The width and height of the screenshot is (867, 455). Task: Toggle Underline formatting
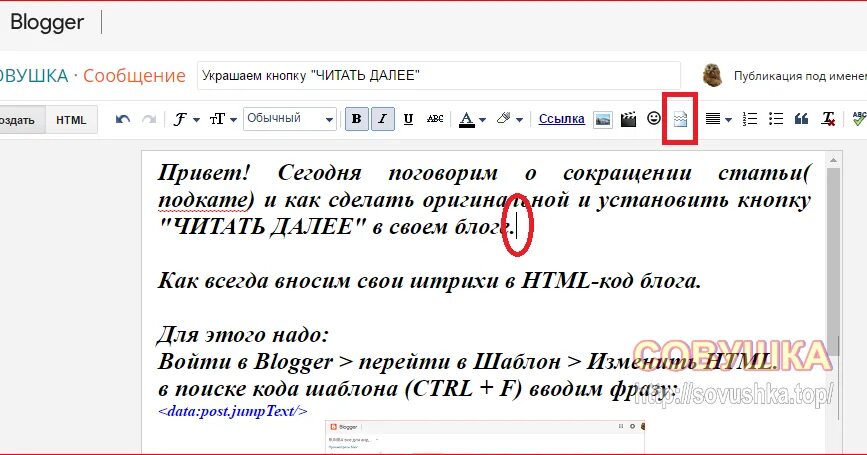coord(408,119)
